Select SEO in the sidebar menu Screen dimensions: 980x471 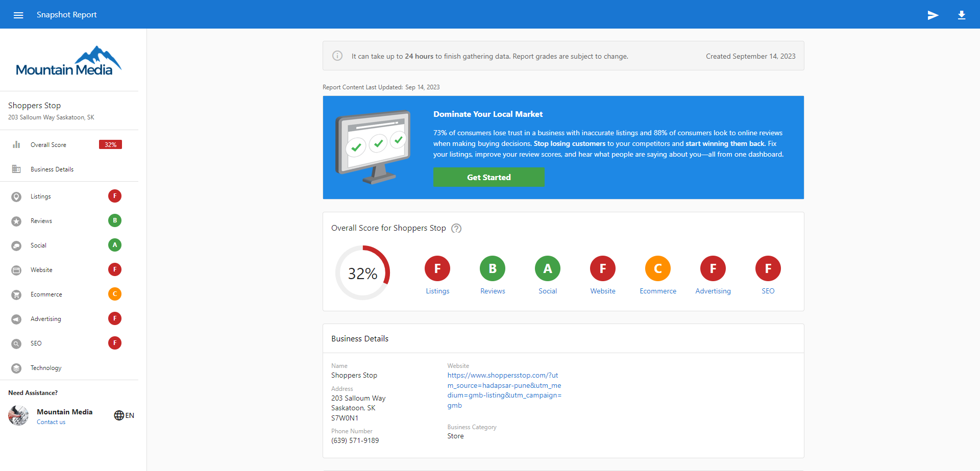(x=69, y=343)
